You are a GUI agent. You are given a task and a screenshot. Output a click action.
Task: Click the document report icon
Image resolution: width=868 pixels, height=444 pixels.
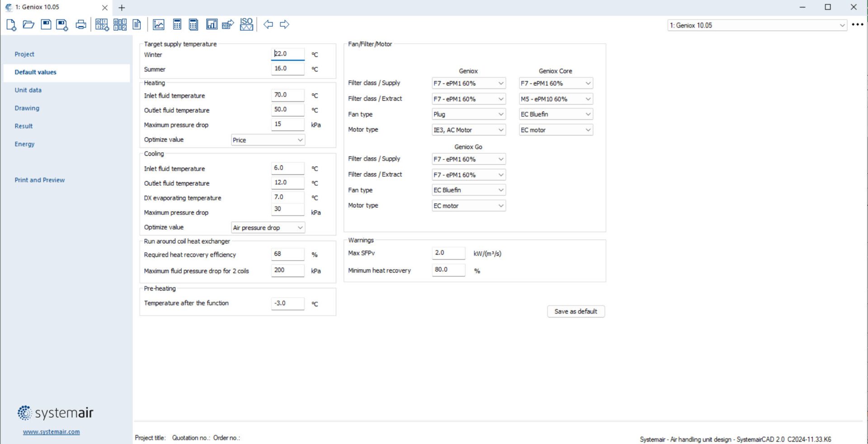pos(137,24)
